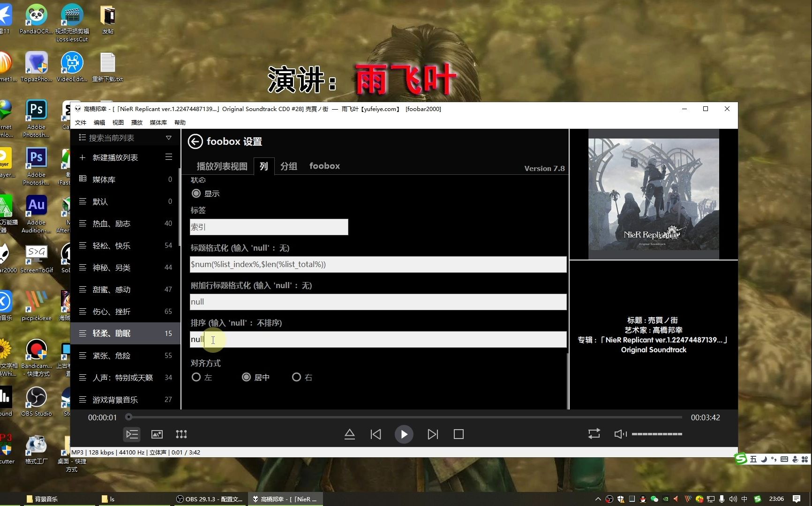Click the 标签 input field containing 索引
This screenshot has height=506, width=812.
(269, 227)
